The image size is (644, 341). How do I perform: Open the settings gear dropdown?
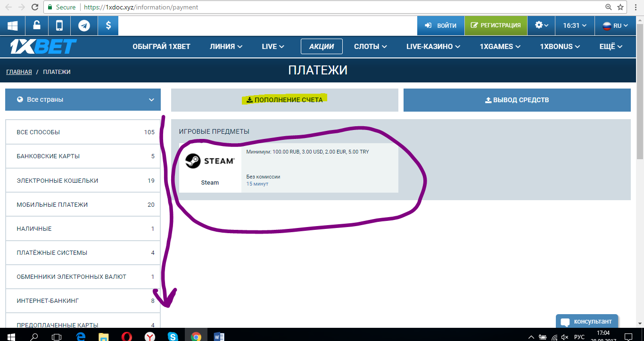[x=542, y=25]
